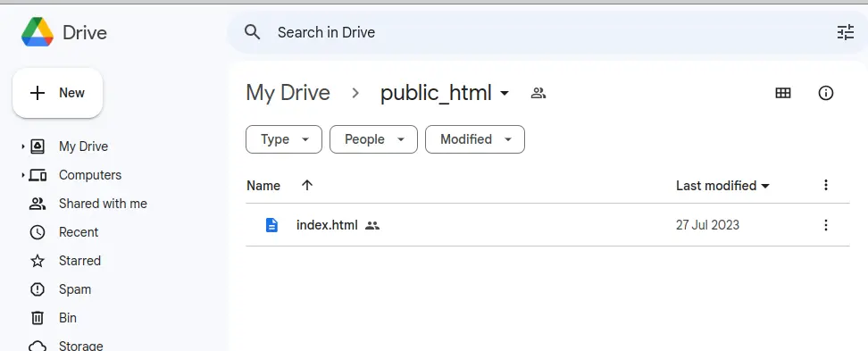Open the Type filter dropdown
868x351 pixels.
[x=283, y=139]
